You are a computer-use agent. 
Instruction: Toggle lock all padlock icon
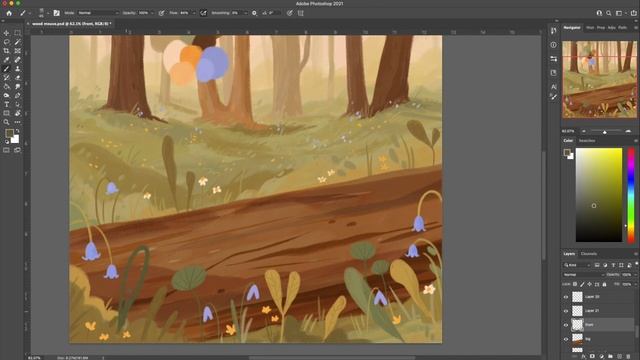[604, 284]
